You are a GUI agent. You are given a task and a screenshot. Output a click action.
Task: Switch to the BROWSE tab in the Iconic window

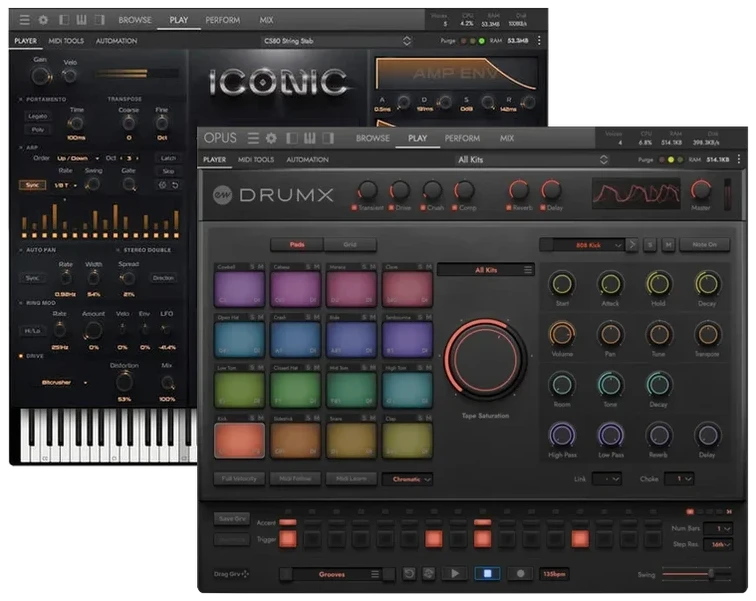(x=135, y=20)
